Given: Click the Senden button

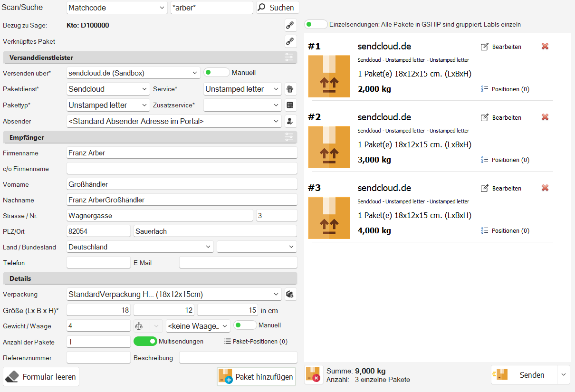Looking at the screenshot, I should [524, 375].
